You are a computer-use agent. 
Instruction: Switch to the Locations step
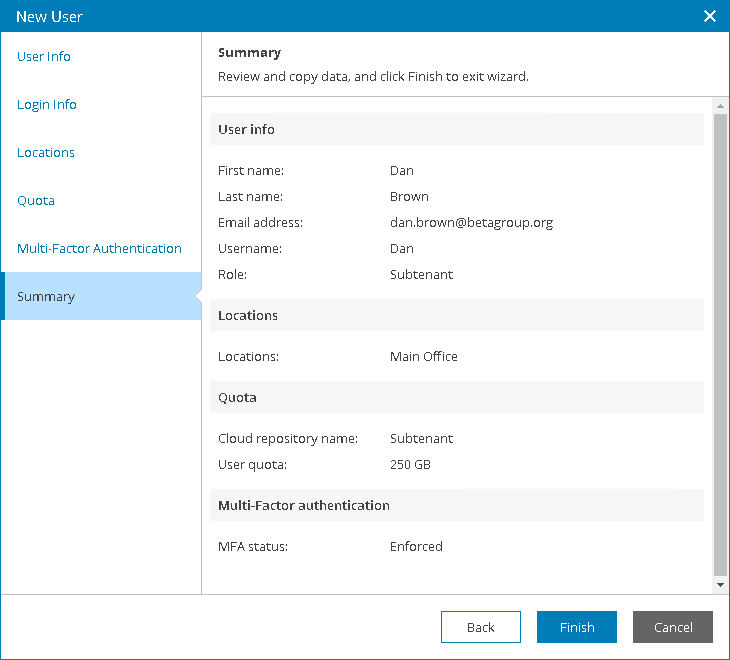pyautogui.click(x=46, y=153)
